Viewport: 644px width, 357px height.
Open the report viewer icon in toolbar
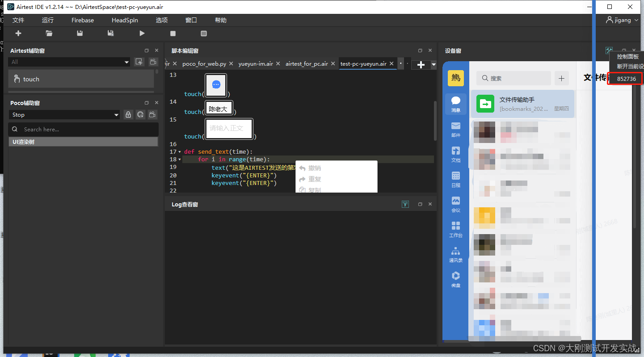[x=204, y=34]
